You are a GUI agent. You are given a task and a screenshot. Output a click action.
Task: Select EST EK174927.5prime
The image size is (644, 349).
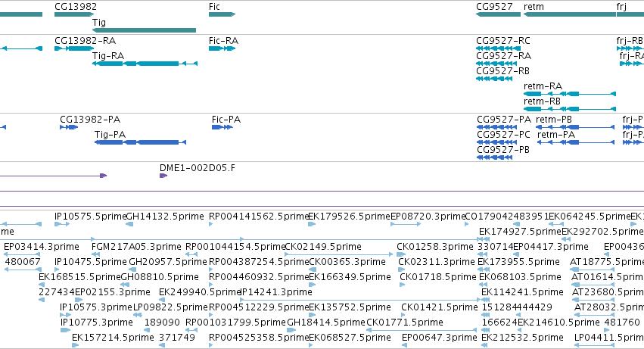520,232
